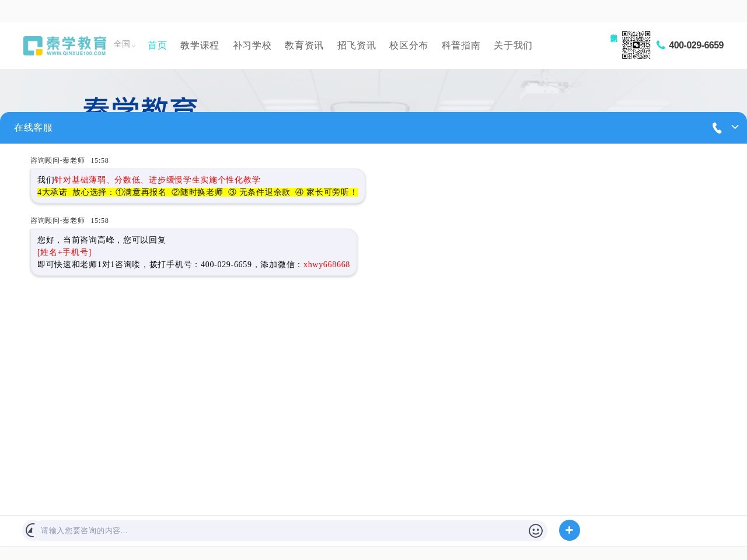Image resolution: width=747 pixels, height=560 pixels.
Task: Click the blue plus button beside chat input
Action: [569, 530]
